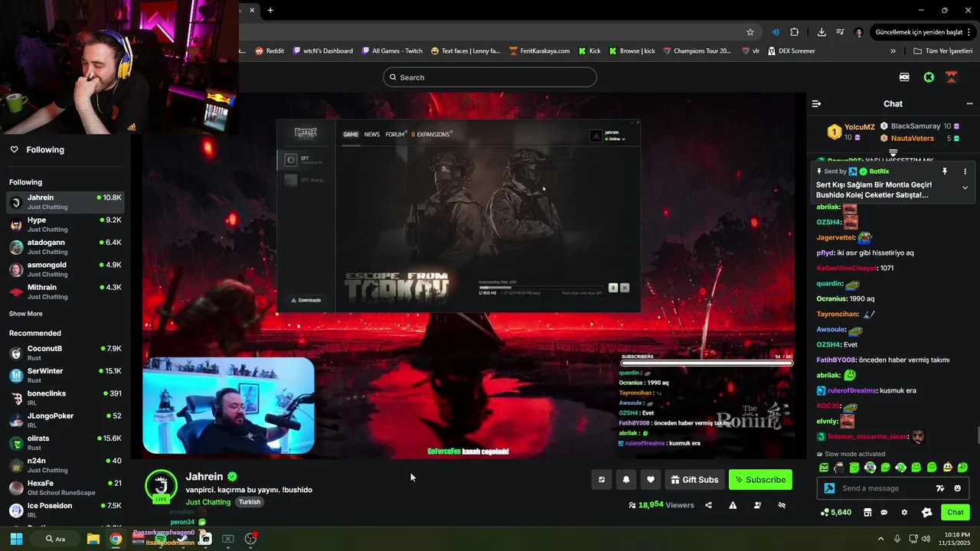The height and width of the screenshot is (551, 980).
Task: Open Chrome downloads icon
Action: point(822,32)
